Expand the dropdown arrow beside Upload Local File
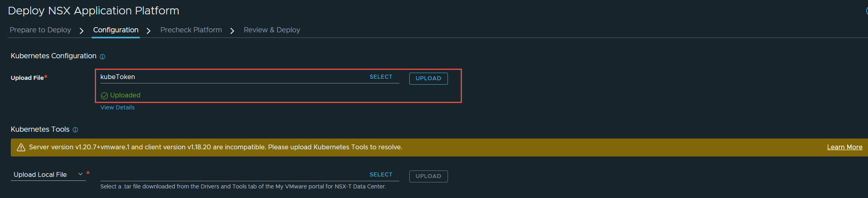Screen dimensions: 868x198 81,174
